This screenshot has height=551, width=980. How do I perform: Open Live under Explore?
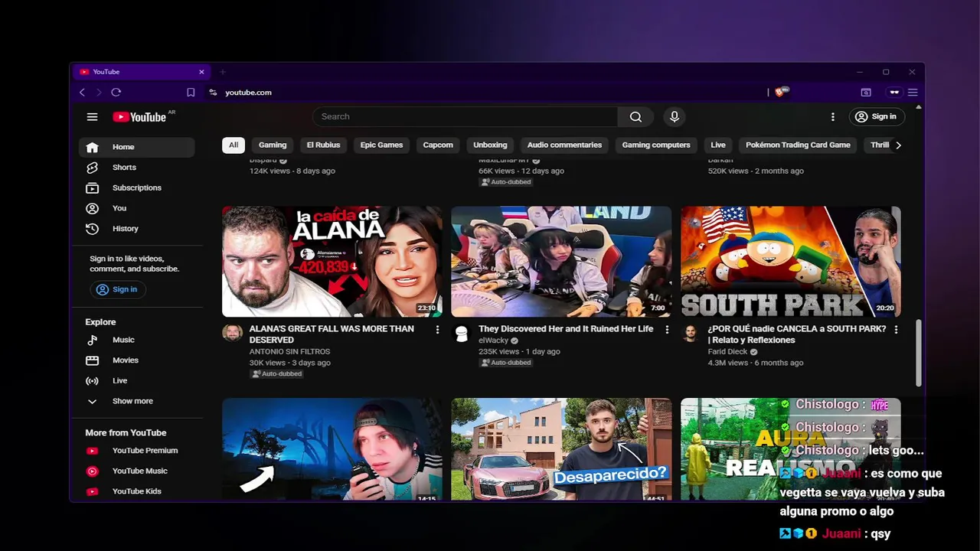[x=137, y=380]
